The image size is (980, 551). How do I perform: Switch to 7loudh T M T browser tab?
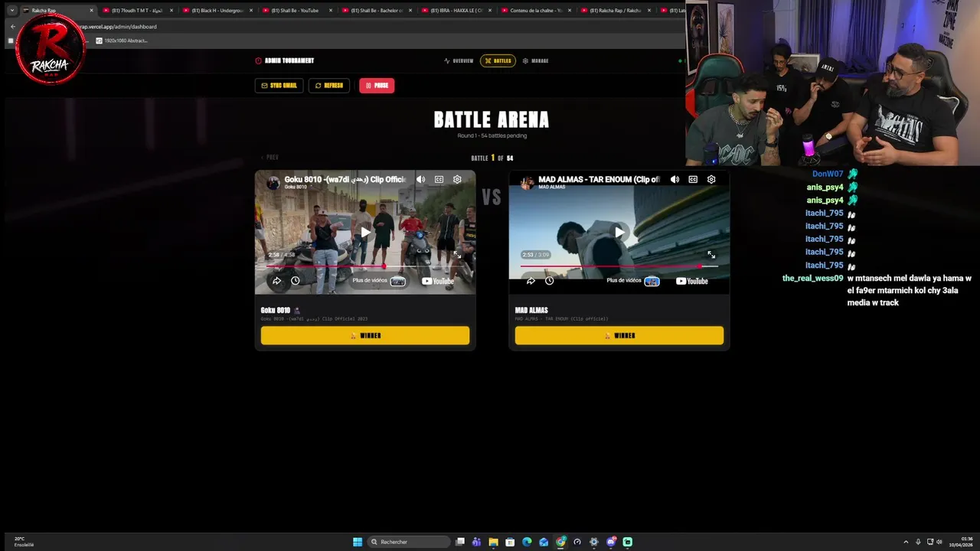(x=137, y=11)
